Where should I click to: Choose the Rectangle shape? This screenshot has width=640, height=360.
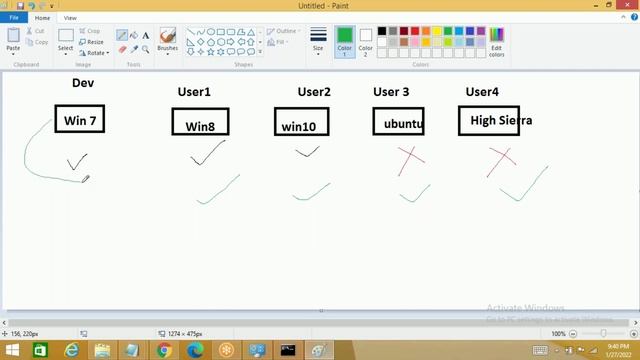(221, 32)
